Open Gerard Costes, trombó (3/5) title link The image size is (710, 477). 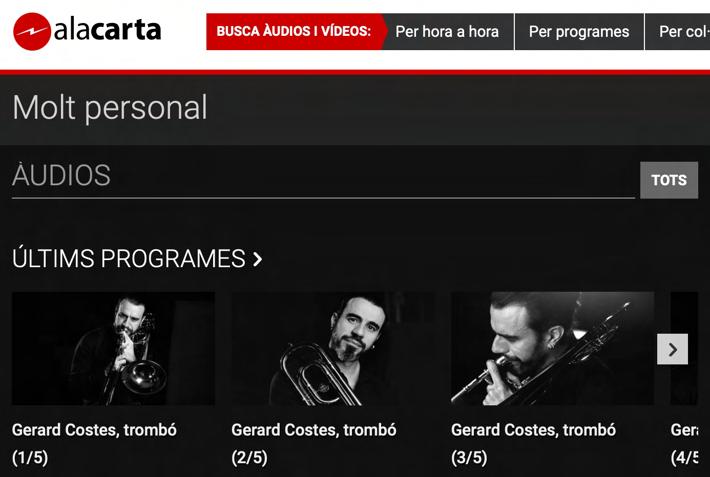click(x=533, y=443)
